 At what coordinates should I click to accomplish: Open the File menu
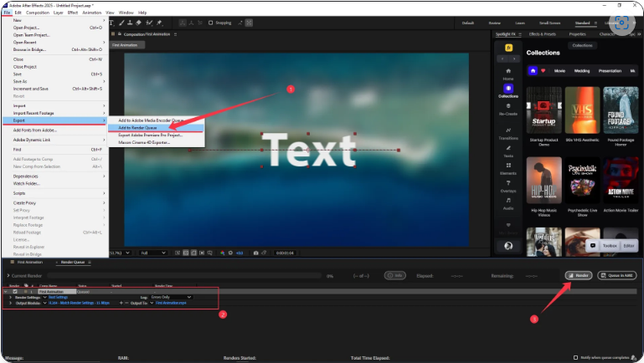click(7, 13)
